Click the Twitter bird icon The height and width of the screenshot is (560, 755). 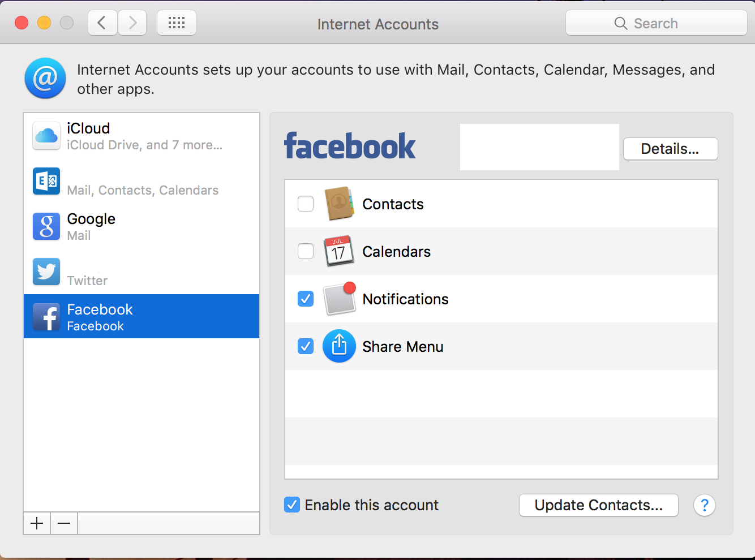coord(46,272)
